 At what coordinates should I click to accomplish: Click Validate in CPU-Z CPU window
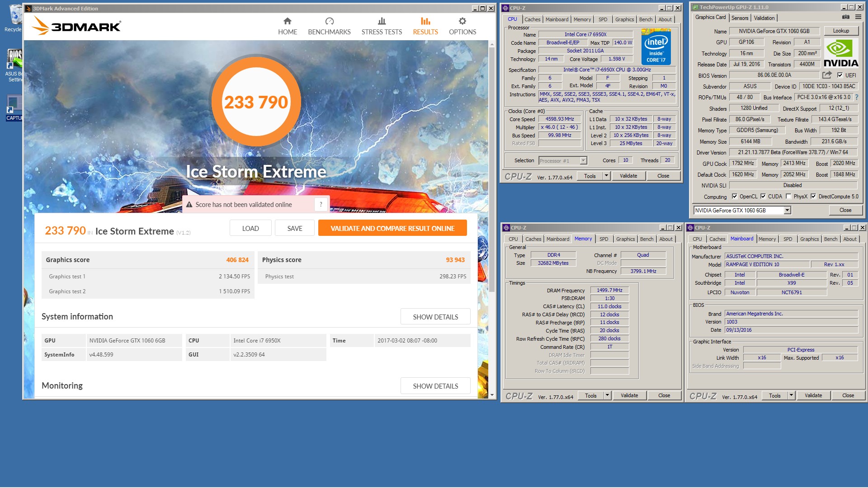click(628, 176)
